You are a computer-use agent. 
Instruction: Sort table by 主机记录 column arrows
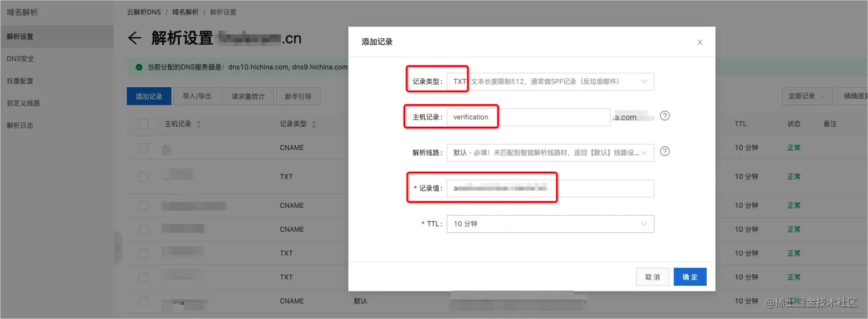199,124
